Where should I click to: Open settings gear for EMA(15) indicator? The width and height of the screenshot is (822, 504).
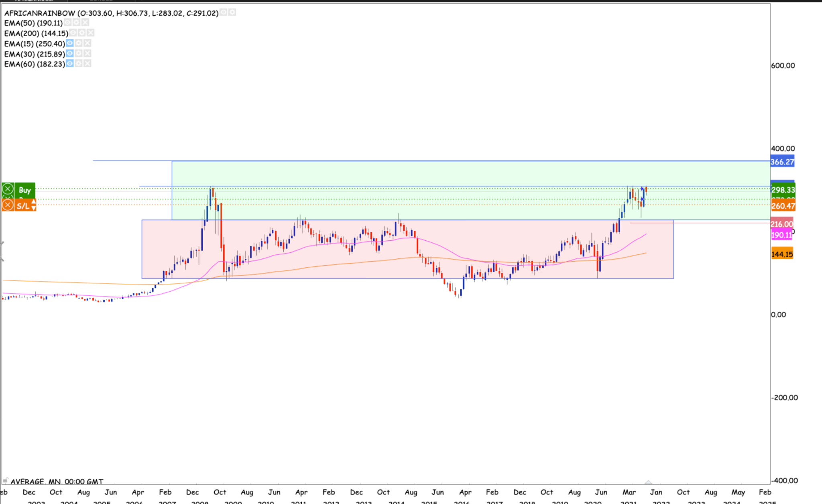point(79,43)
